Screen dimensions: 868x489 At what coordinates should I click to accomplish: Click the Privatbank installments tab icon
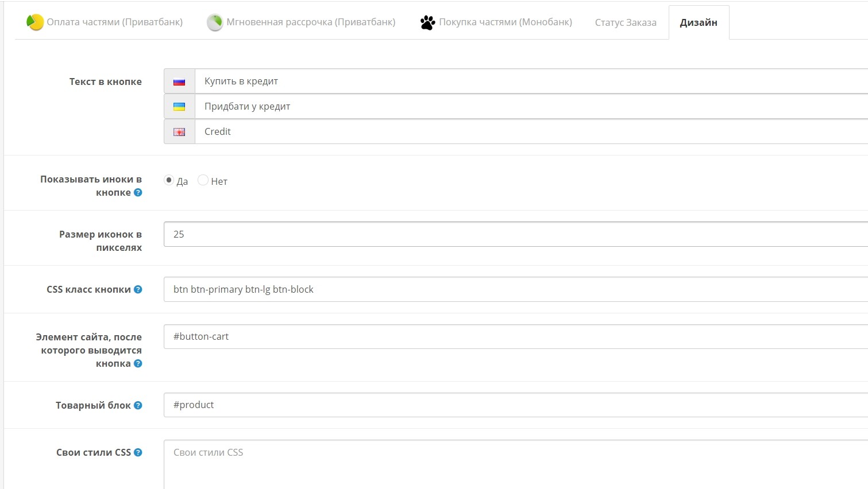tap(35, 22)
